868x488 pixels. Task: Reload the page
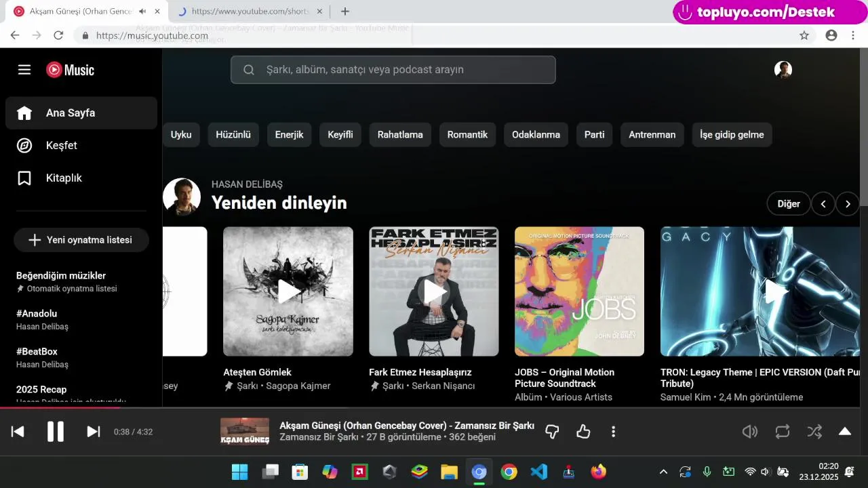pos(58,35)
